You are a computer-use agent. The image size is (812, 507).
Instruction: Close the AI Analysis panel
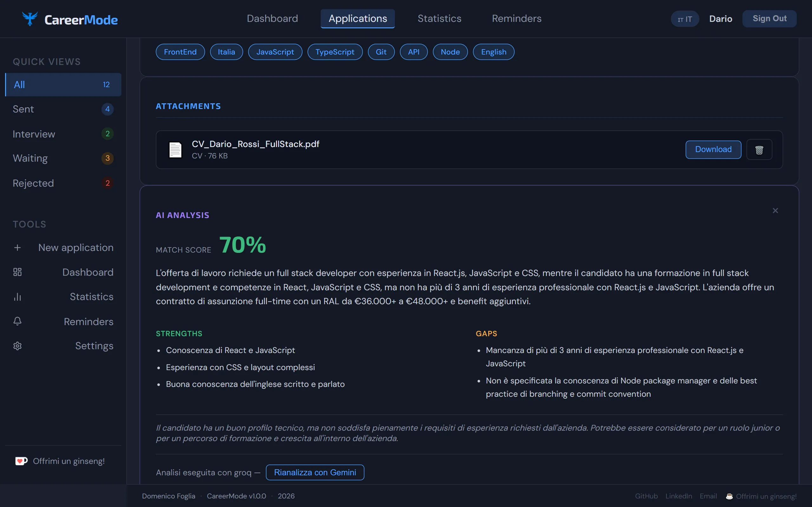pyautogui.click(x=775, y=211)
